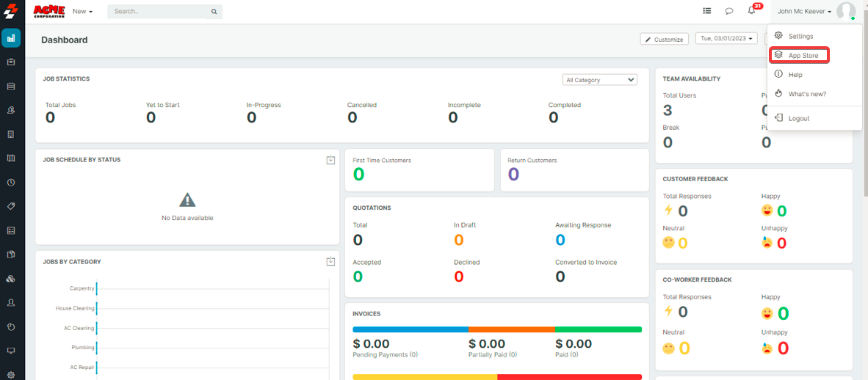Click the blue Pending Payments invoice bar
This screenshot has height=380, width=868.
coord(410,330)
